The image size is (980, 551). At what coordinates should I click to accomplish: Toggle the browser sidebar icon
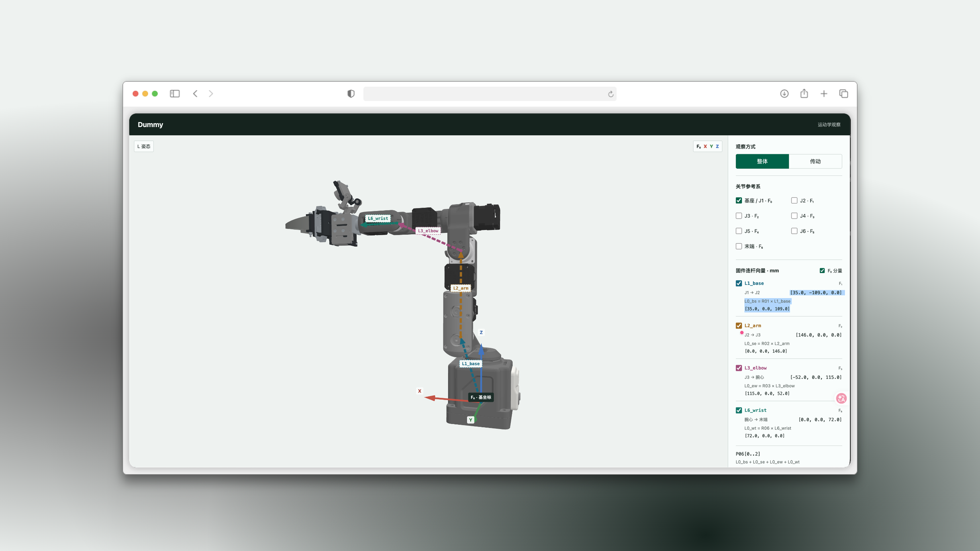point(175,94)
